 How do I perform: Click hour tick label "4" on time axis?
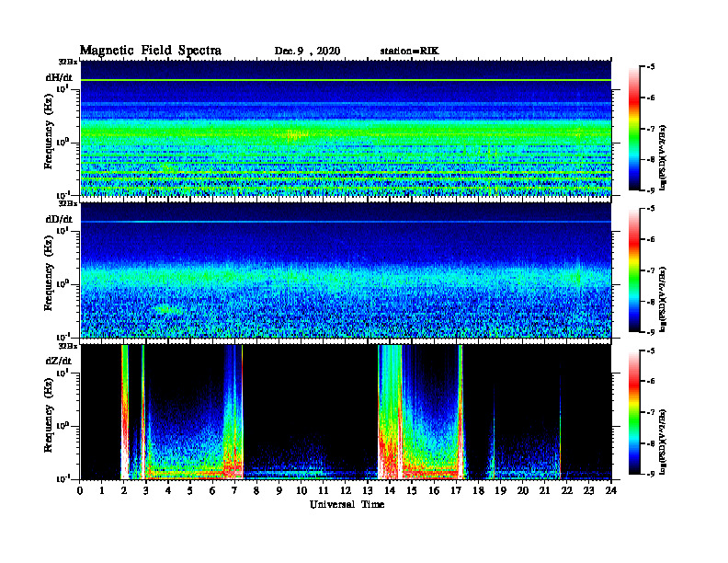(168, 491)
